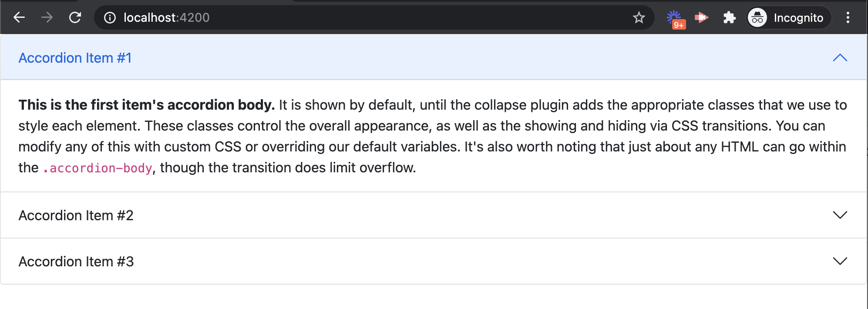
Task: Click the browser forward arrow
Action: [47, 17]
